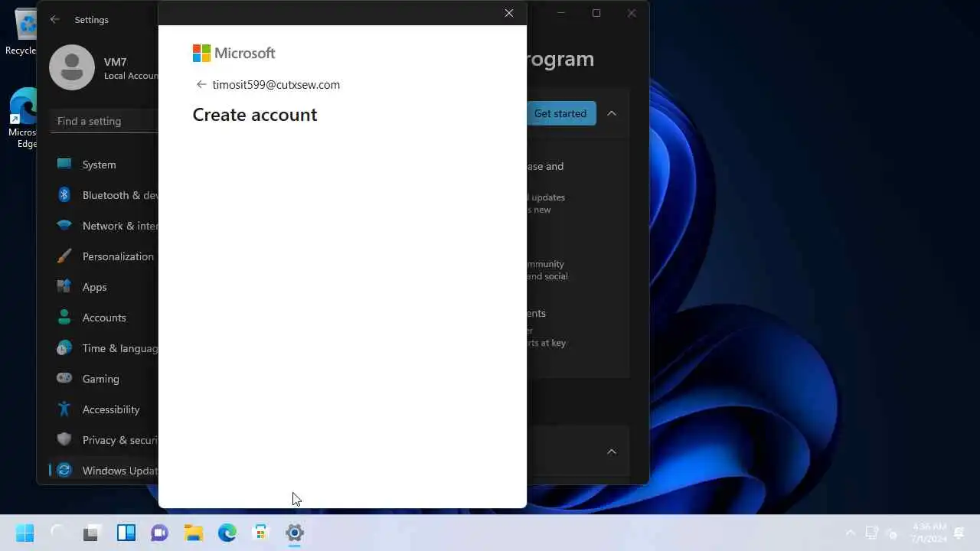This screenshot has height=551, width=980.
Task: Click the Network wifi icon in the sidebar
Action: click(64, 226)
